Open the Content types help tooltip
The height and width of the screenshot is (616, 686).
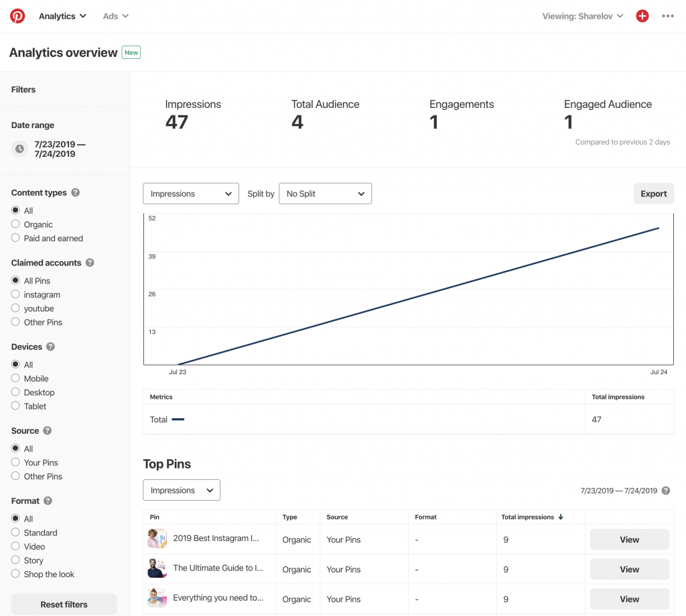[x=76, y=192]
